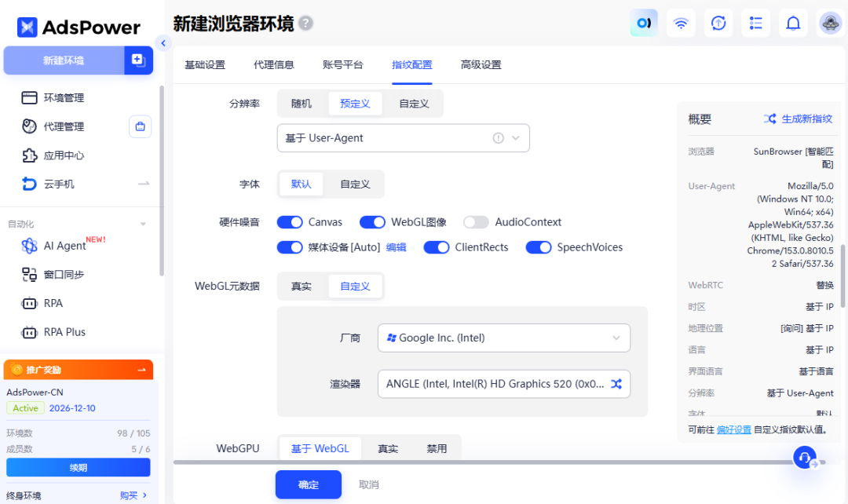Image resolution: width=848 pixels, height=504 pixels.
Task: Click 取消 to cancel
Action: 369,484
